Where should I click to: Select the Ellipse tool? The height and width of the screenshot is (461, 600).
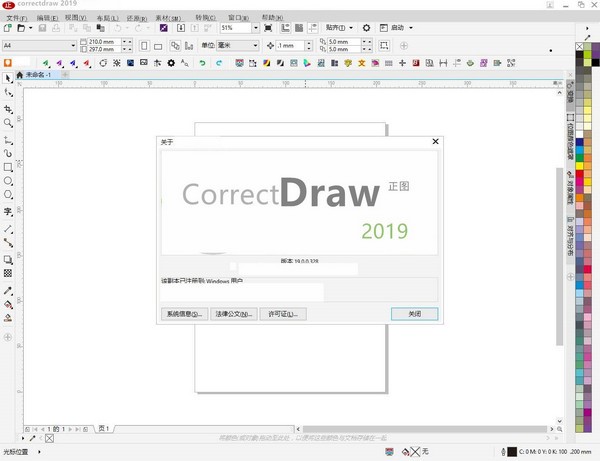point(8,181)
